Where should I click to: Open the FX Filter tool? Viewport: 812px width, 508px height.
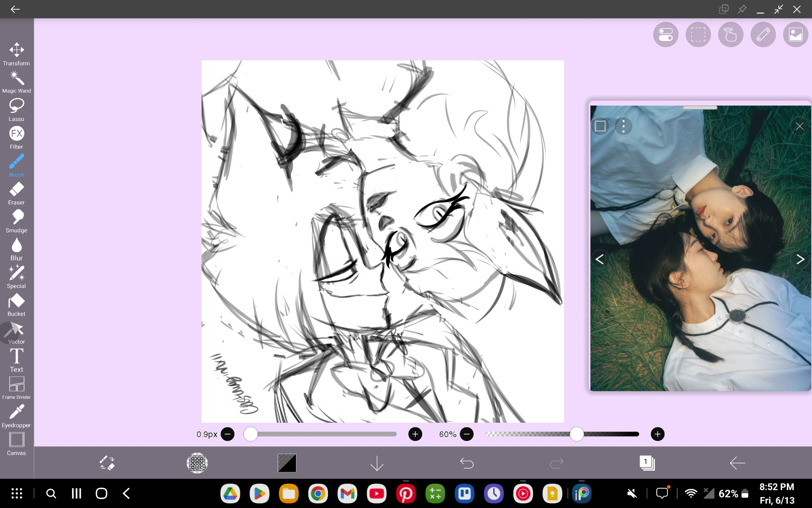pos(17,138)
